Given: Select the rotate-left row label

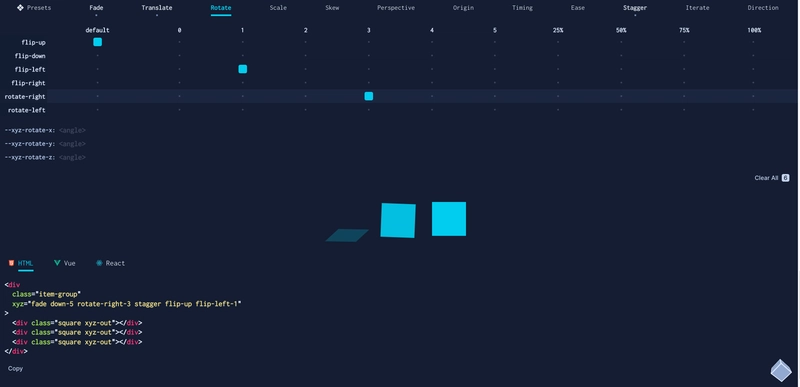Looking at the screenshot, I should [x=27, y=110].
